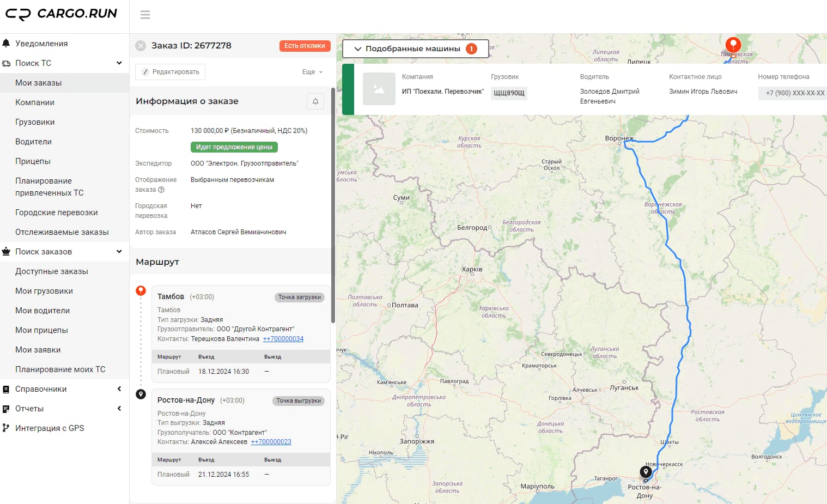Click phone link ++700000034
This screenshot has height=504, width=827.
283,339
